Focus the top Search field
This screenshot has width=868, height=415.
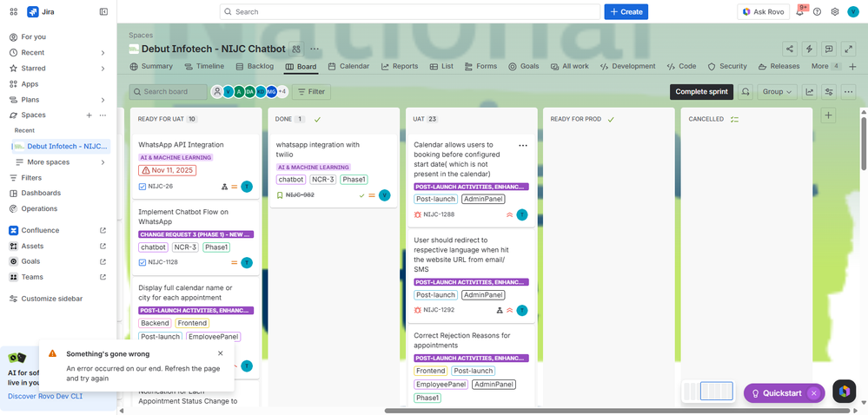coord(409,11)
